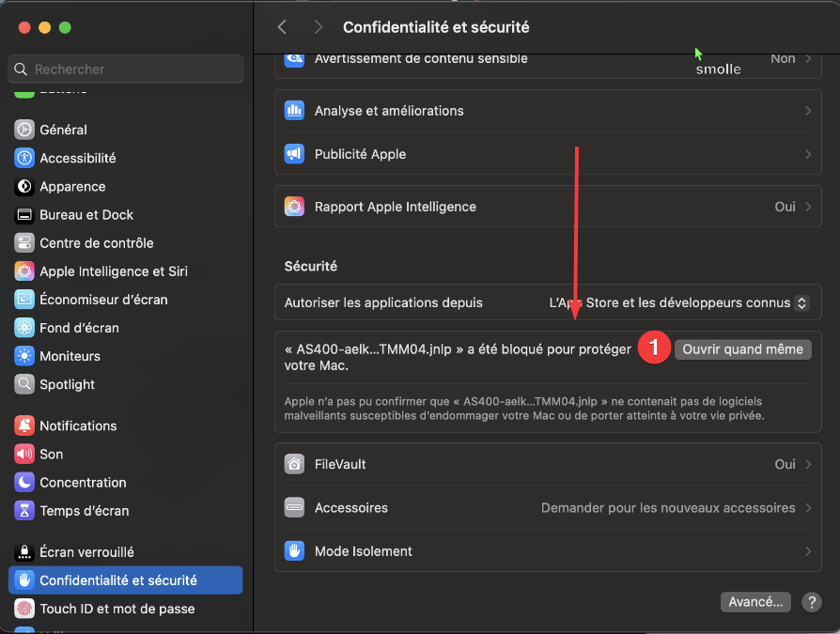This screenshot has width=840, height=634.
Task: Select Accessibilité in the sidebar
Action: 126,158
